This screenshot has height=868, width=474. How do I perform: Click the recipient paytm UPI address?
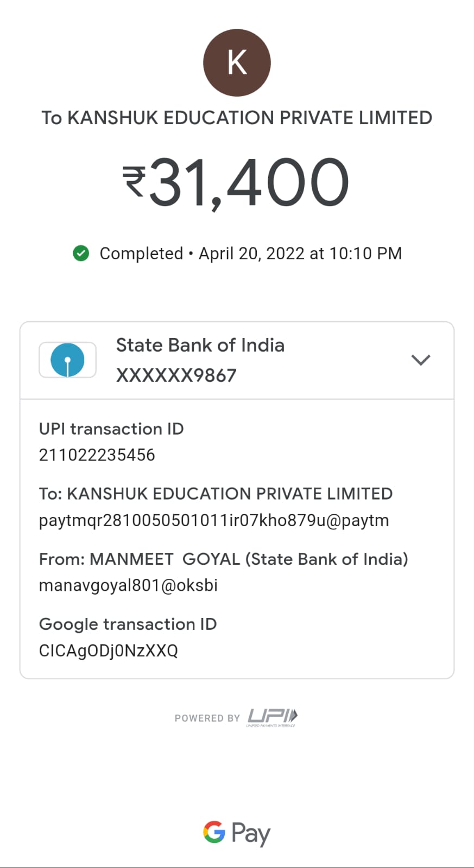213,520
